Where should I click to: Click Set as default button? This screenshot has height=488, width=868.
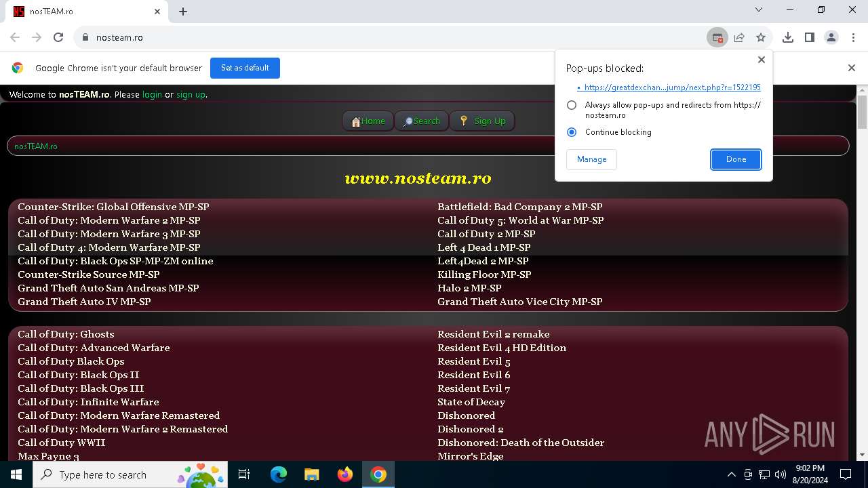(245, 68)
